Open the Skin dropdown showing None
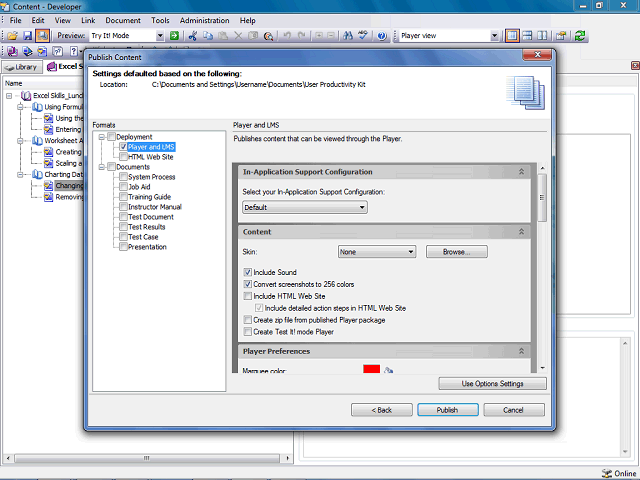 (377, 252)
